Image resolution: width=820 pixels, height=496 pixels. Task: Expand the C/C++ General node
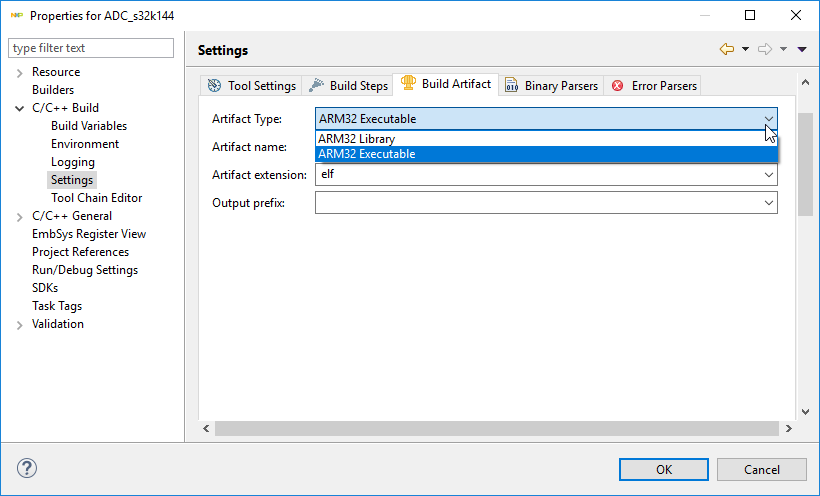click(x=20, y=217)
